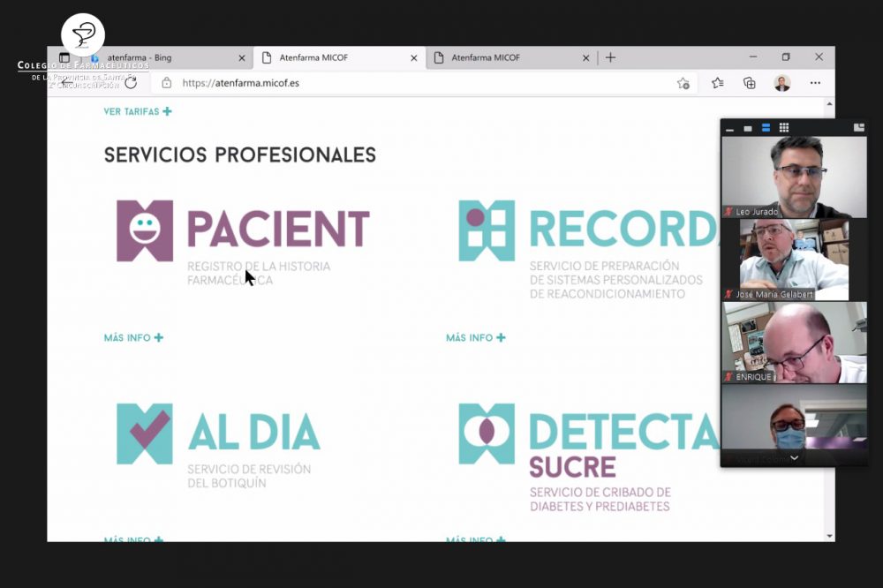Select ENRIQUE's video thumbnail

pyautogui.click(x=795, y=343)
